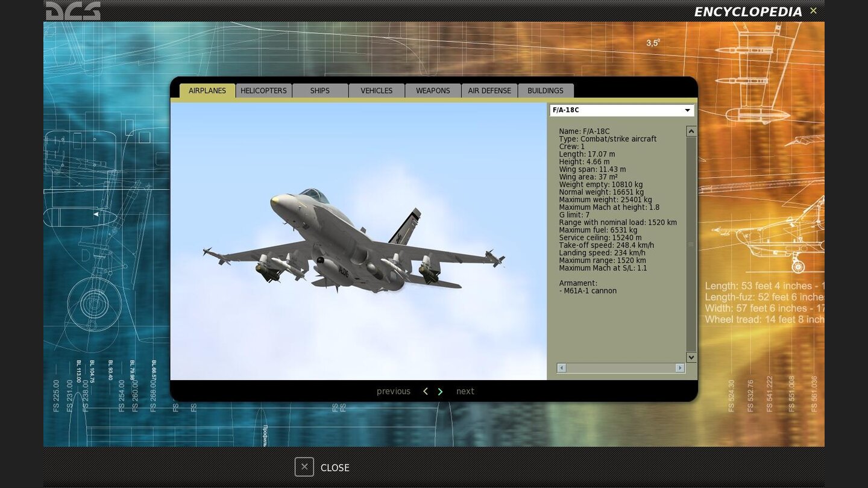
Task: View the BUILDINGS tab
Action: [x=546, y=90]
